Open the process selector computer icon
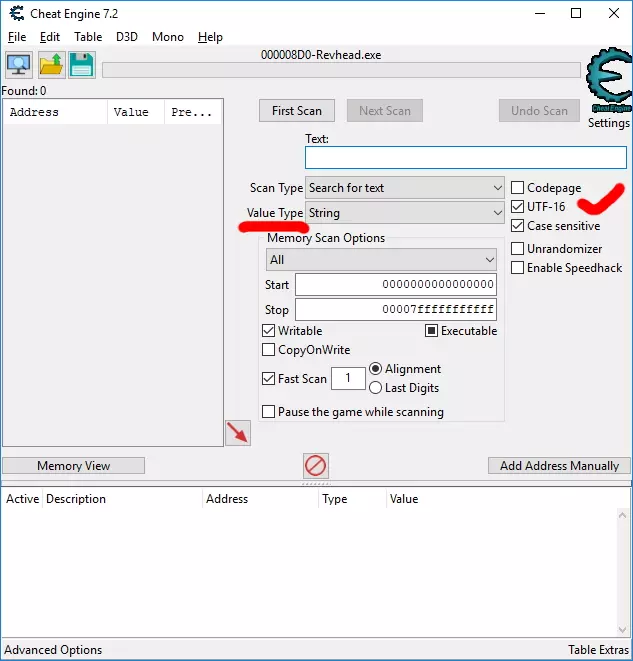Image resolution: width=633 pixels, height=661 pixels. pos(19,65)
